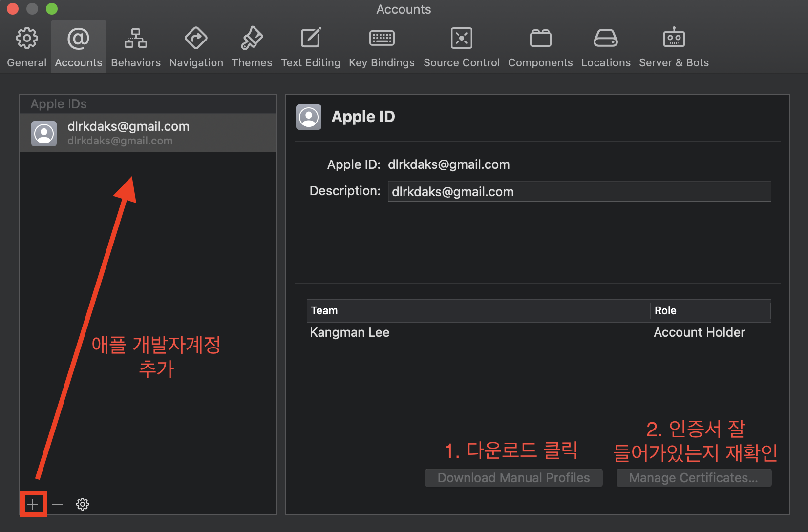Click the green zoom window button

coord(51,9)
